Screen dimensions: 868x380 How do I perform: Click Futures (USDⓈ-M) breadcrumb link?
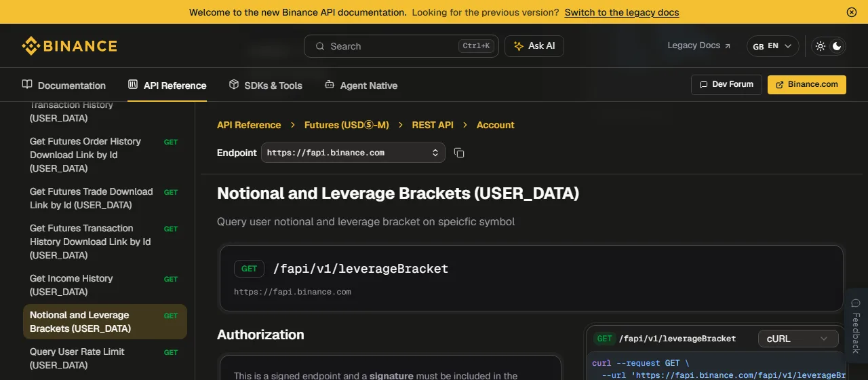[x=347, y=125]
